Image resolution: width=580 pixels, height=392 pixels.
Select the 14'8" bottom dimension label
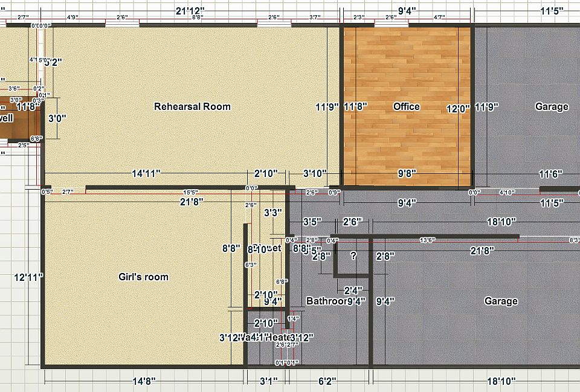click(144, 381)
